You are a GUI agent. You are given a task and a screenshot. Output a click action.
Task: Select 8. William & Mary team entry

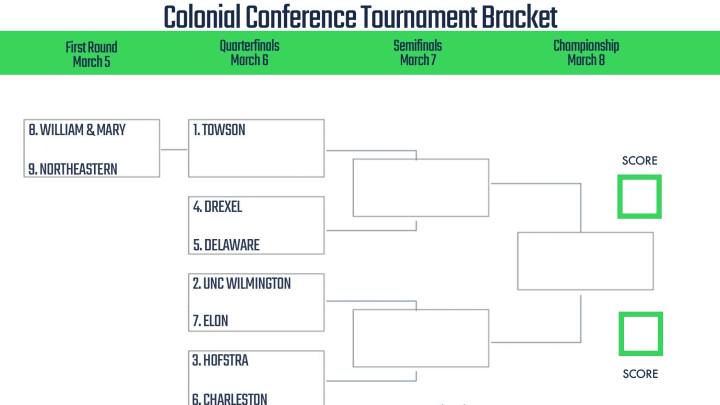[x=77, y=130]
